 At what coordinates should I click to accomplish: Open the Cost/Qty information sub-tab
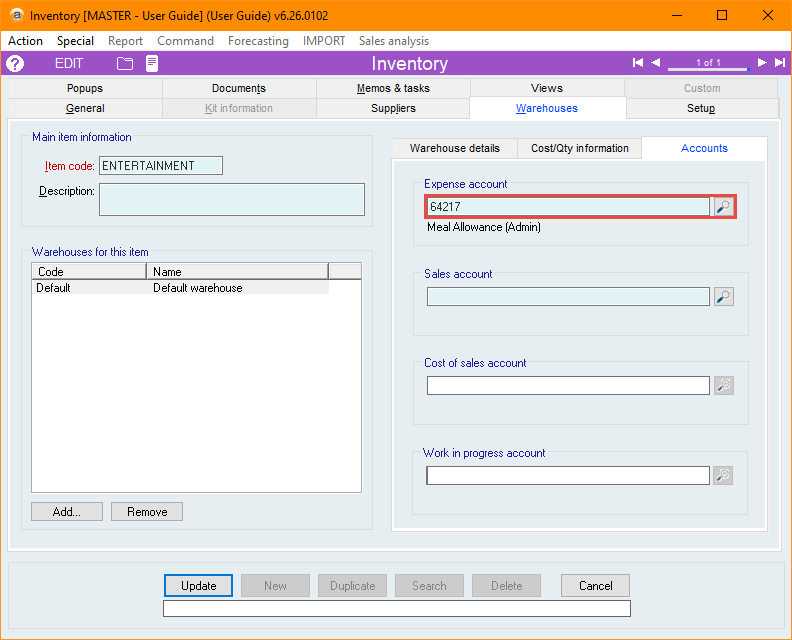[x=580, y=149]
